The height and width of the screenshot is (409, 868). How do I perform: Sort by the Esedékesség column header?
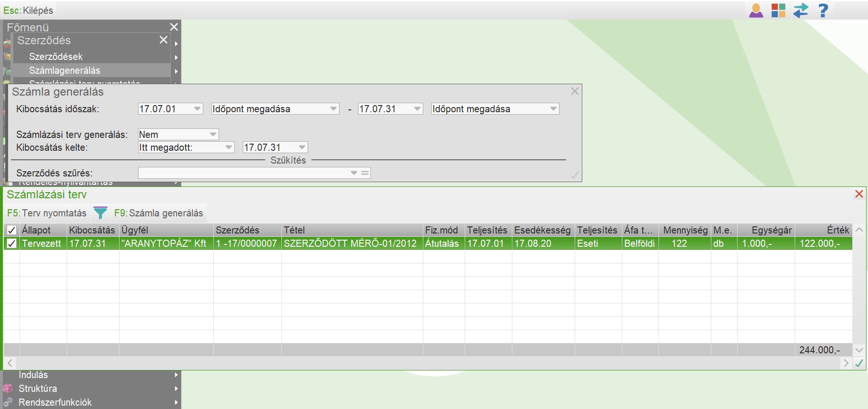pos(543,230)
